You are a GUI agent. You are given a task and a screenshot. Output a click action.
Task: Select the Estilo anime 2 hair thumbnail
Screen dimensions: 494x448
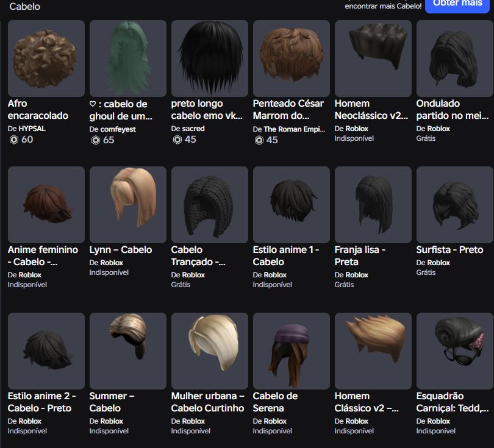click(46, 351)
